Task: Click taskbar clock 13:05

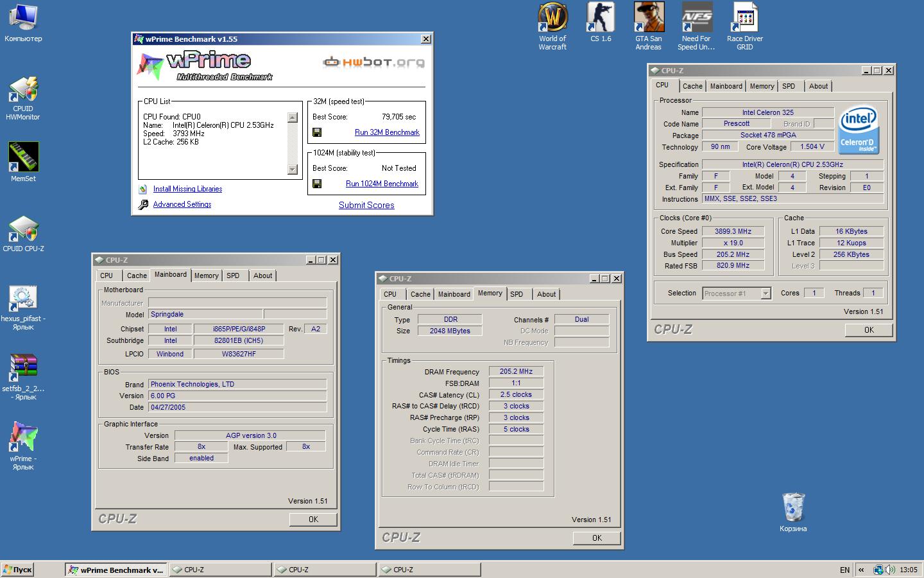Action: 908,570
